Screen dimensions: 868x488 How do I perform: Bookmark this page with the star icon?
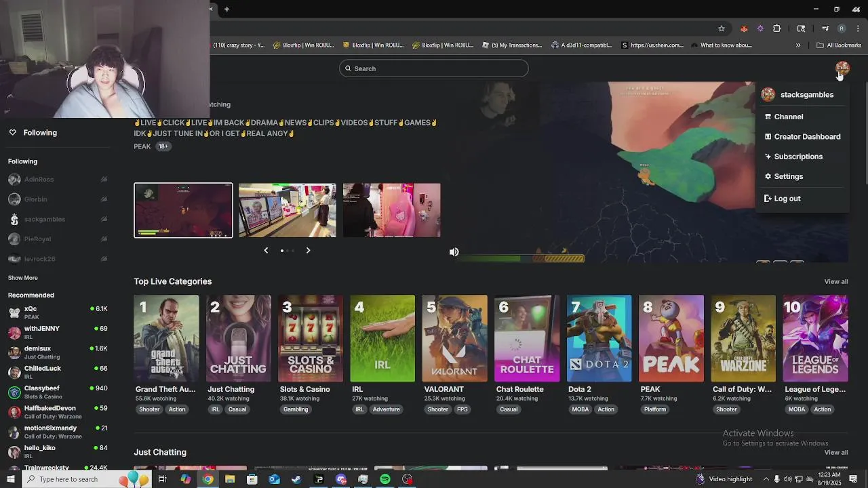tap(722, 28)
